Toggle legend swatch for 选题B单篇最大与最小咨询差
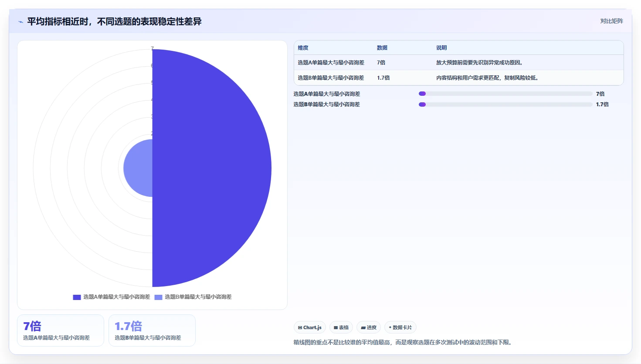The width and height of the screenshot is (641, 364). (158, 297)
